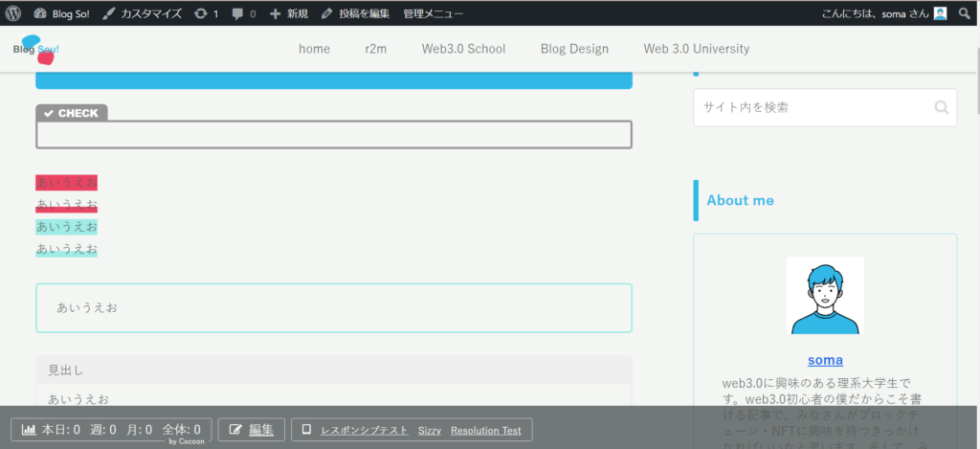Navigate to Web3.0 School
Image resolution: width=980 pixels, height=449 pixels.
tap(463, 49)
